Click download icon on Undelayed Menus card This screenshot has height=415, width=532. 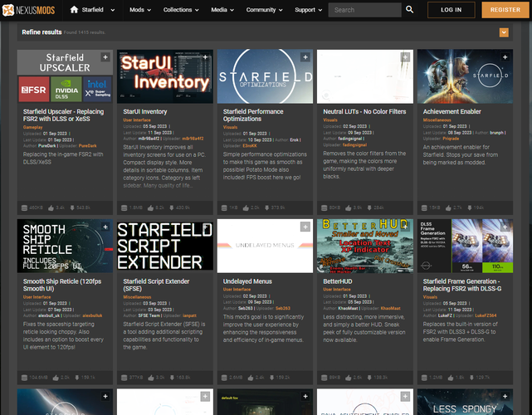pos(271,378)
